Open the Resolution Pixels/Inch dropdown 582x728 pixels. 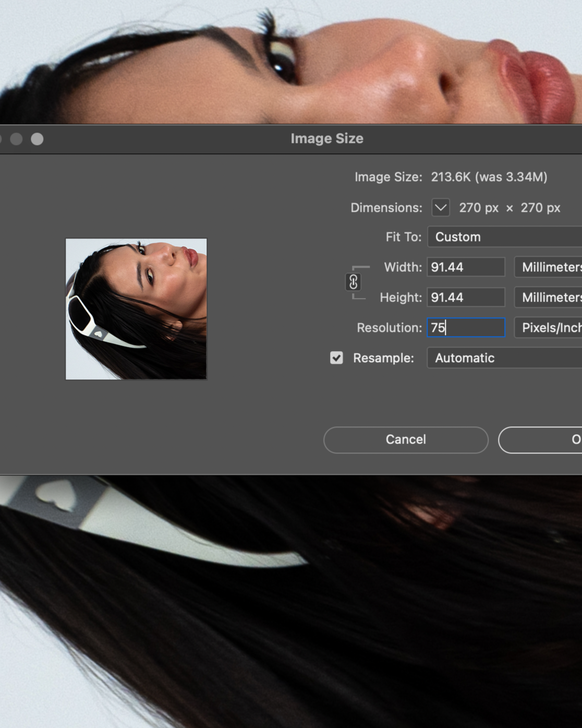548,328
